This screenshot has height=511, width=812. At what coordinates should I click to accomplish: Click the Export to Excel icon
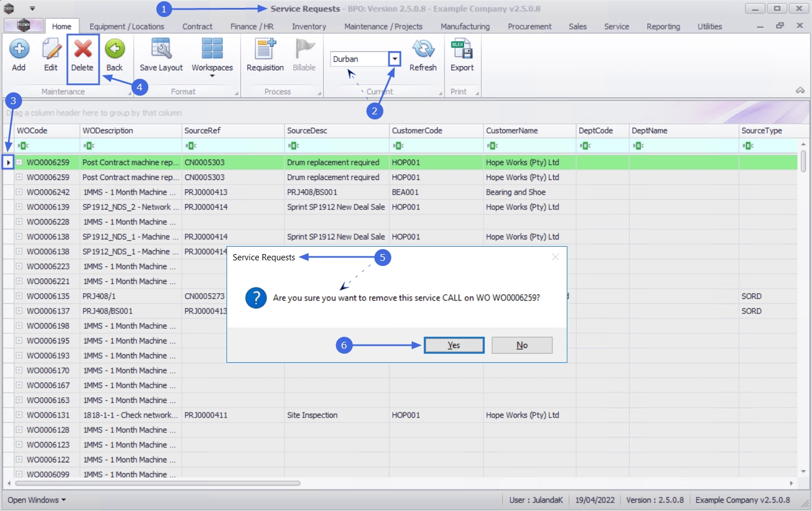462,49
